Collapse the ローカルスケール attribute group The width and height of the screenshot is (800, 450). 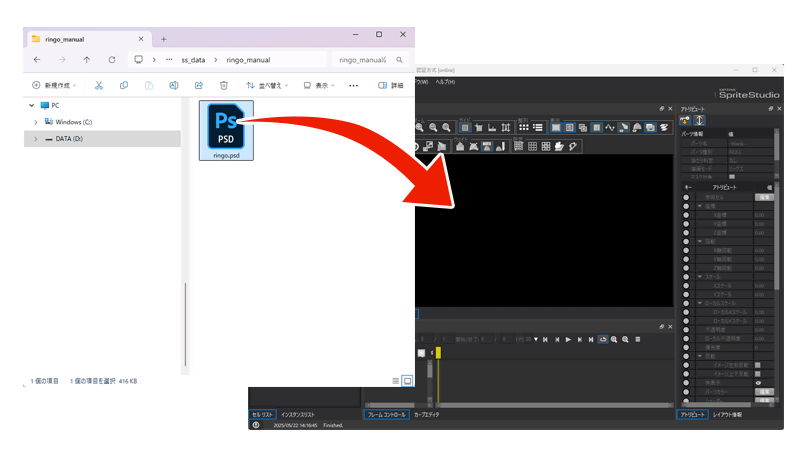tap(700, 303)
